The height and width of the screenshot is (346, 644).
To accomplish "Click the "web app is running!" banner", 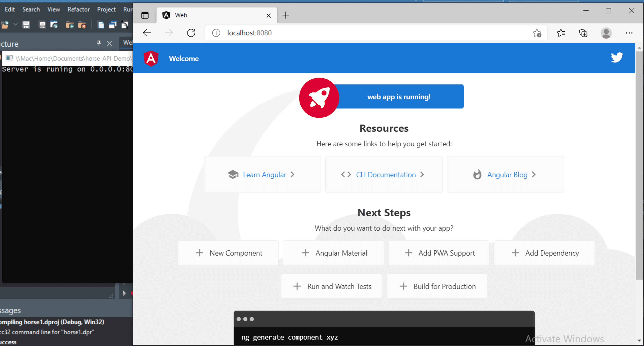I will click(399, 97).
